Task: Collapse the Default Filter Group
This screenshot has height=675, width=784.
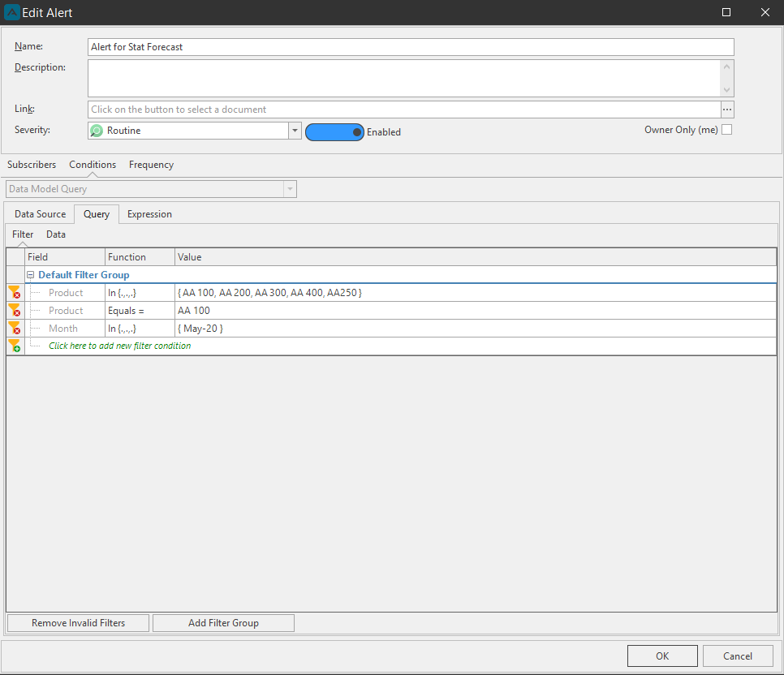Action: 31,275
